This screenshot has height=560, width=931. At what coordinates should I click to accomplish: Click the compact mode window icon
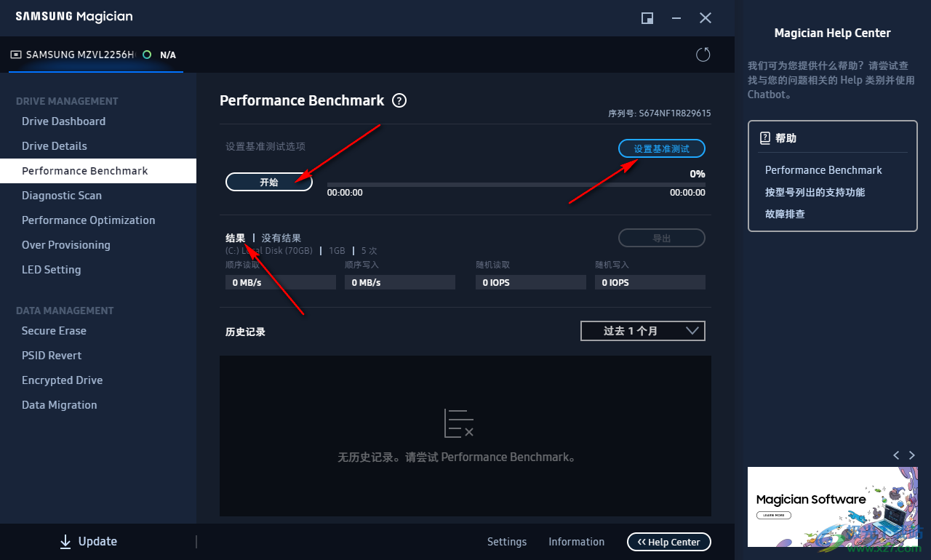tap(647, 18)
